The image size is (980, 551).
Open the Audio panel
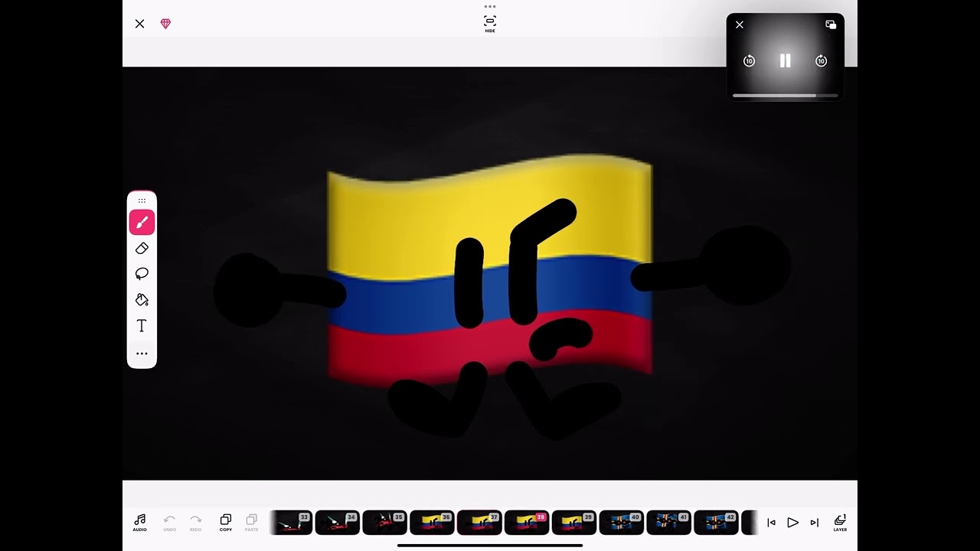[139, 523]
